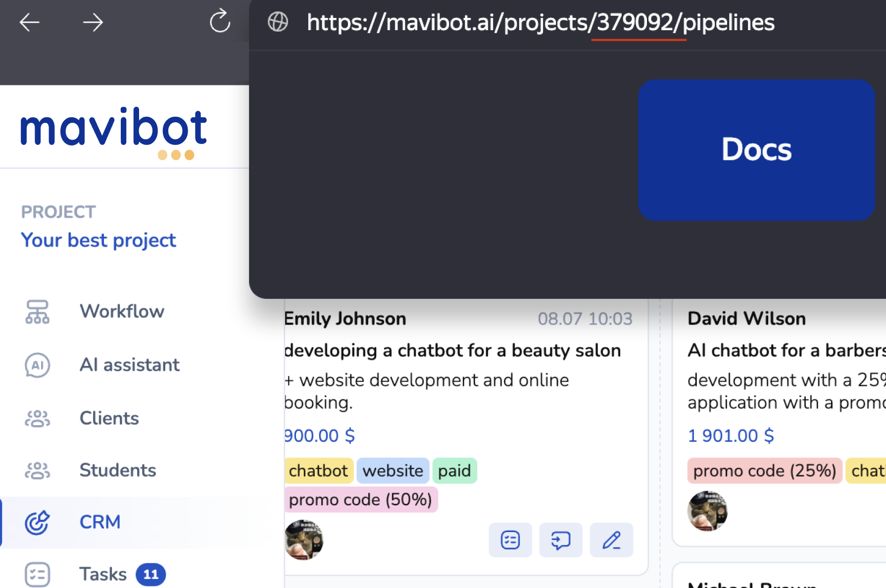Reload the page with refresh icon

220,21
